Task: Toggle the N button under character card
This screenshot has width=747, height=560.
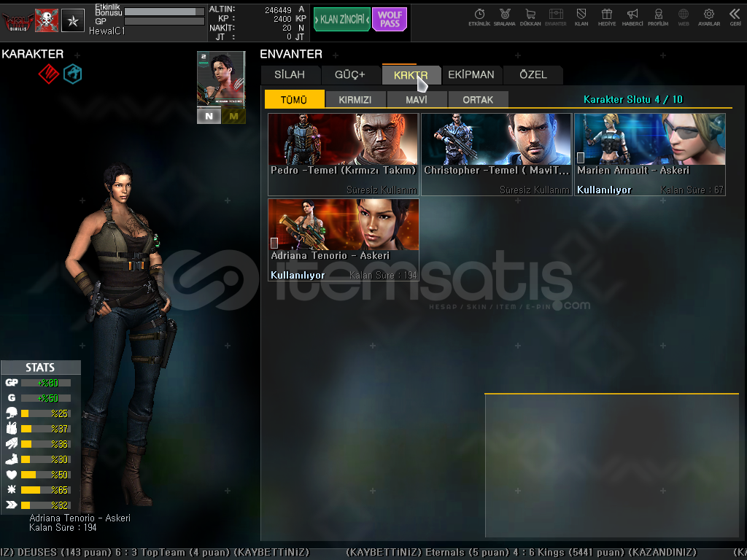Action: 209,116
